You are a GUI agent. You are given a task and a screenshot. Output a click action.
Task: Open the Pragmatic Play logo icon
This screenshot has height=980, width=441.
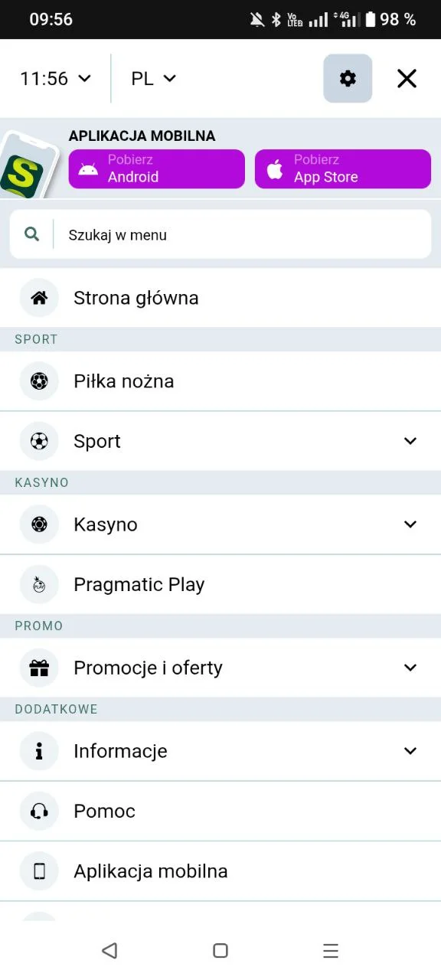[x=39, y=584]
